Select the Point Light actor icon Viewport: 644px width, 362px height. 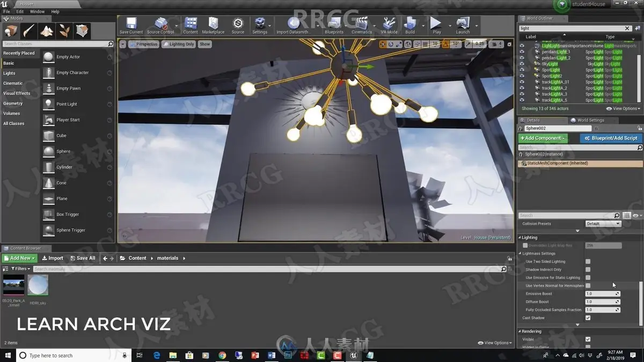tap(48, 104)
